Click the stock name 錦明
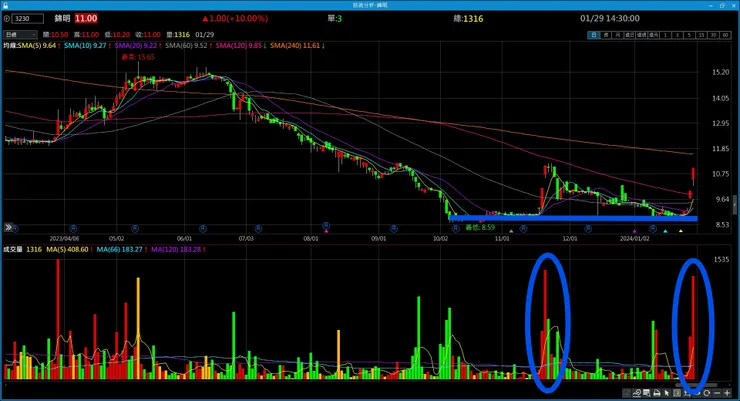 click(x=62, y=18)
